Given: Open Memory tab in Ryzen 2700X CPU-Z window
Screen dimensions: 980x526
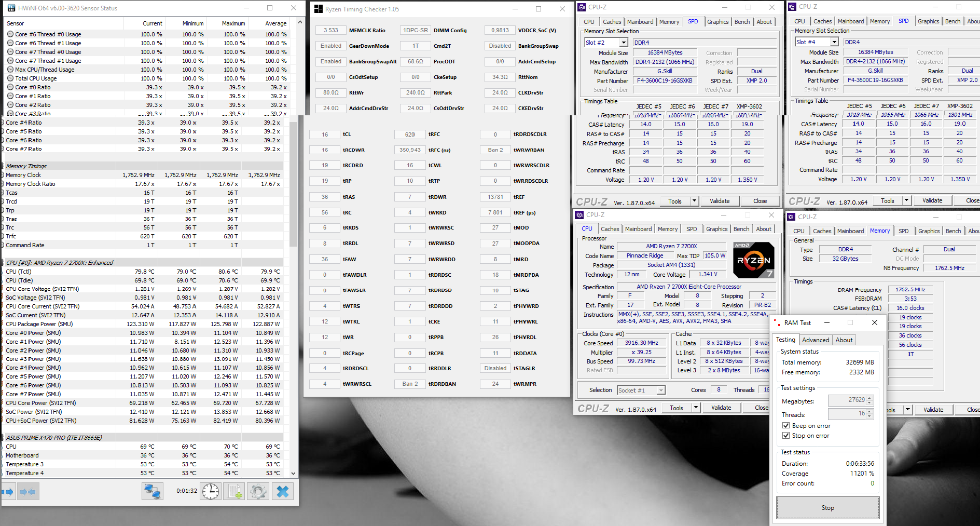Looking at the screenshot, I should coord(668,229).
